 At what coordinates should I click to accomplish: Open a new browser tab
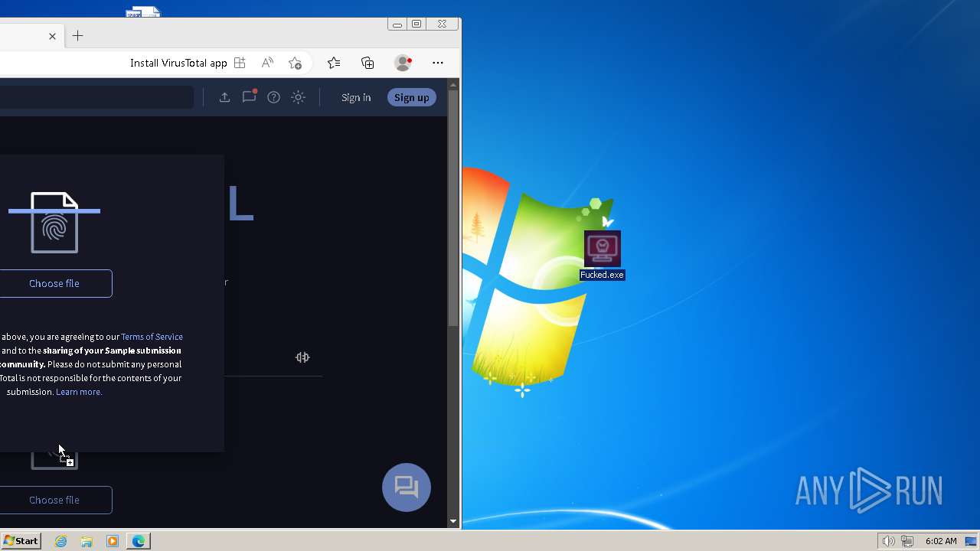click(x=77, y=36)
